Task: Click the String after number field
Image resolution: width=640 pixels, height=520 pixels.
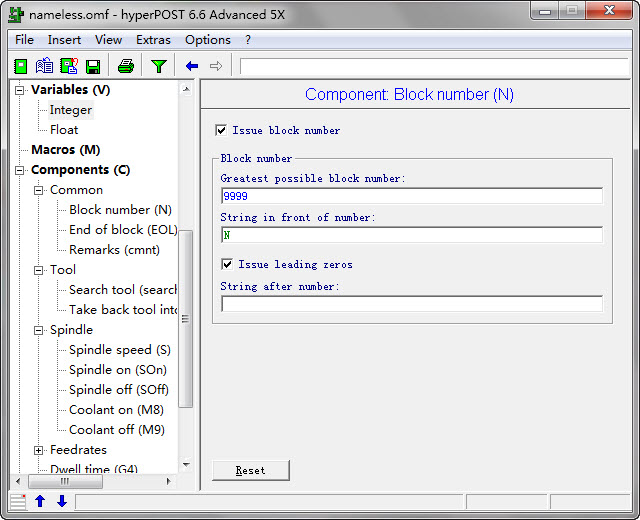Action: [412, 304]
